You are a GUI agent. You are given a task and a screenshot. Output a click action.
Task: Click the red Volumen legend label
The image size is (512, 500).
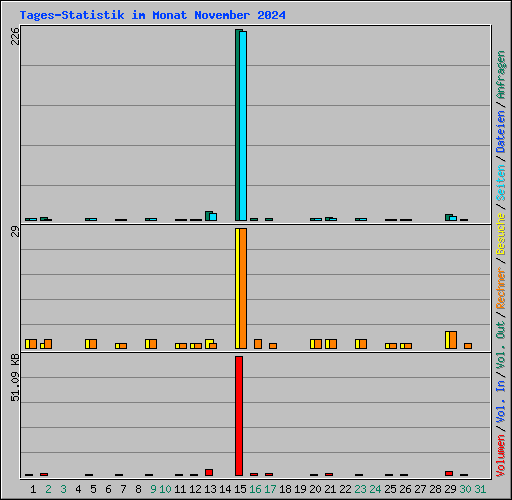[x=501, y=456]
